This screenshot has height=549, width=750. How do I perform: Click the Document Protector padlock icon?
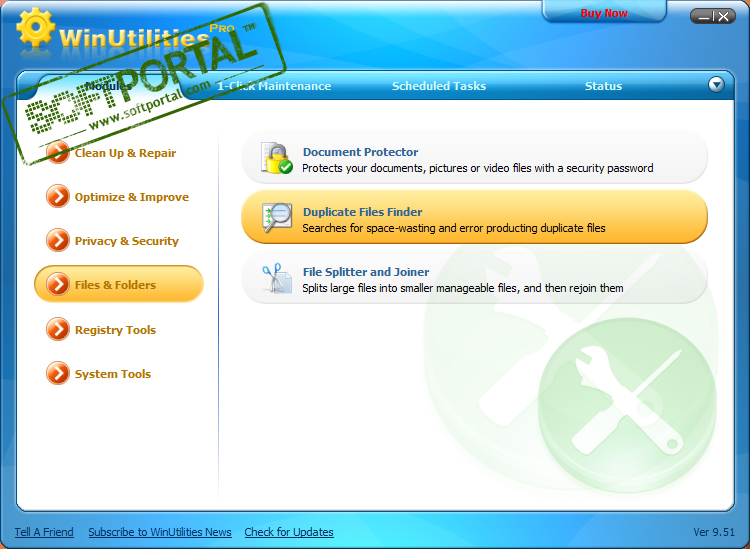click(x=276, y=158)
